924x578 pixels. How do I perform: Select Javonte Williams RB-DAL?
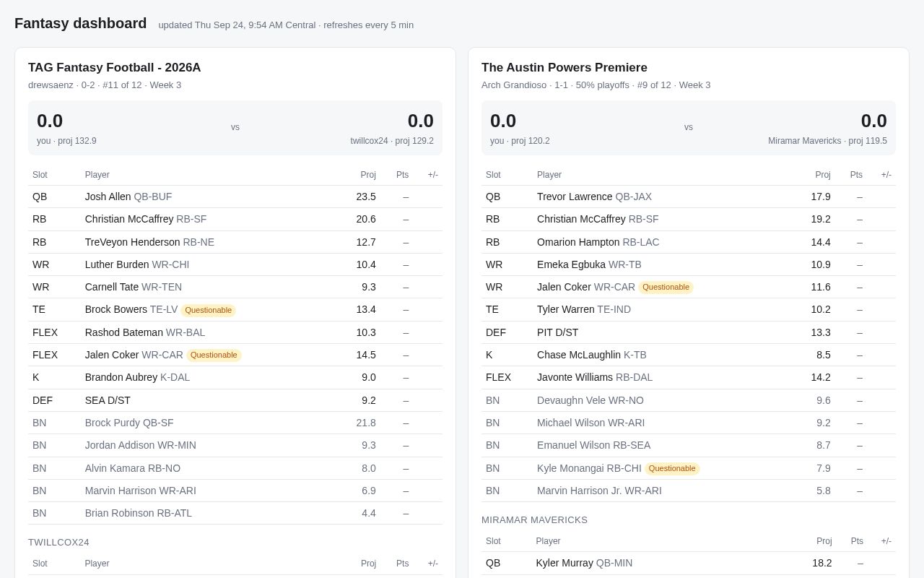[x=595, y=377]
